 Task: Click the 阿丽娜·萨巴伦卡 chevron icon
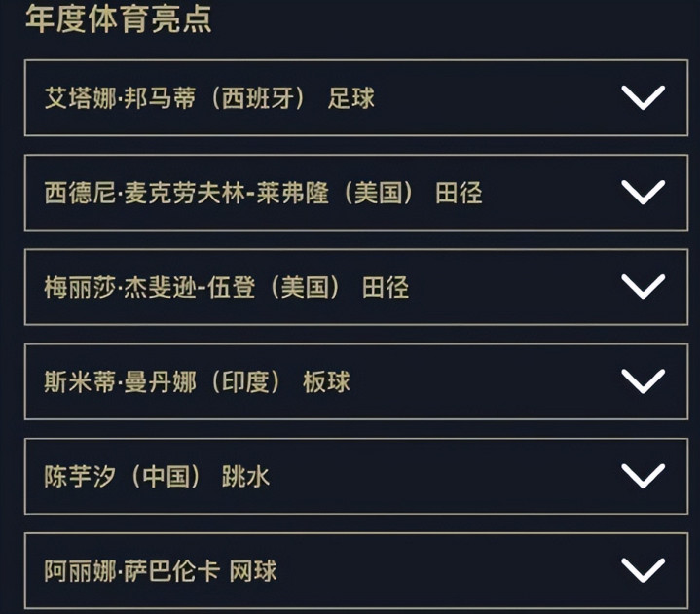click(643, 569)
